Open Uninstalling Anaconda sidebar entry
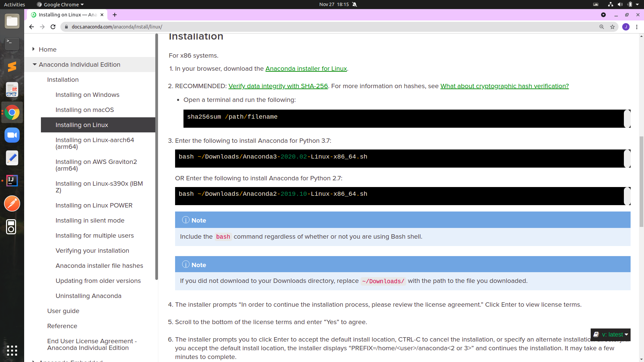The width and height of the screenshot is (644, 362). point(88,296)
